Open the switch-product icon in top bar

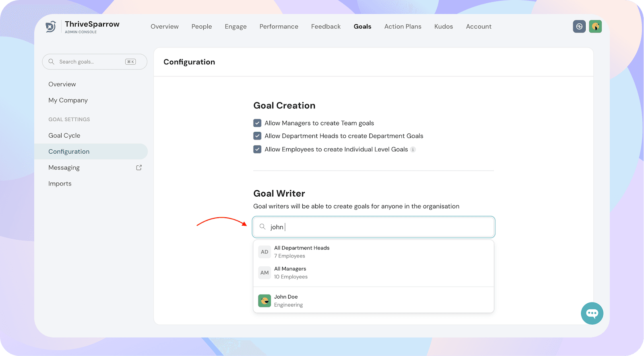(x=579, y=27)
